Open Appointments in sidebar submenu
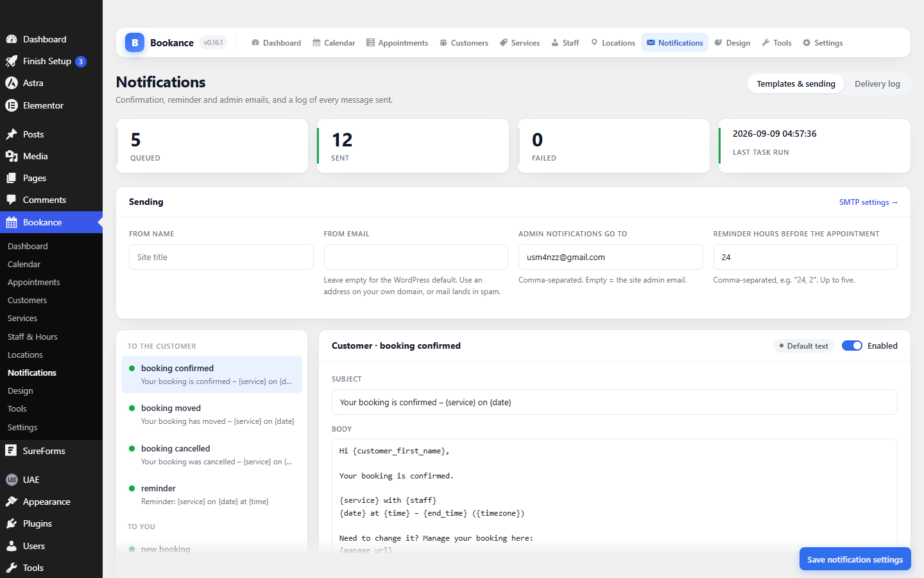924x578 pixels. pyautogui.click(x=34, y=282)
